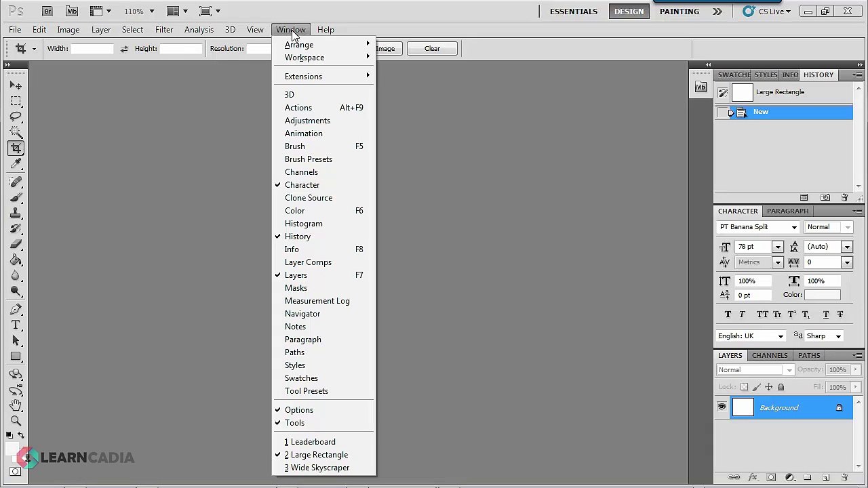Open the CS Live menu

(x=766, y=12)
